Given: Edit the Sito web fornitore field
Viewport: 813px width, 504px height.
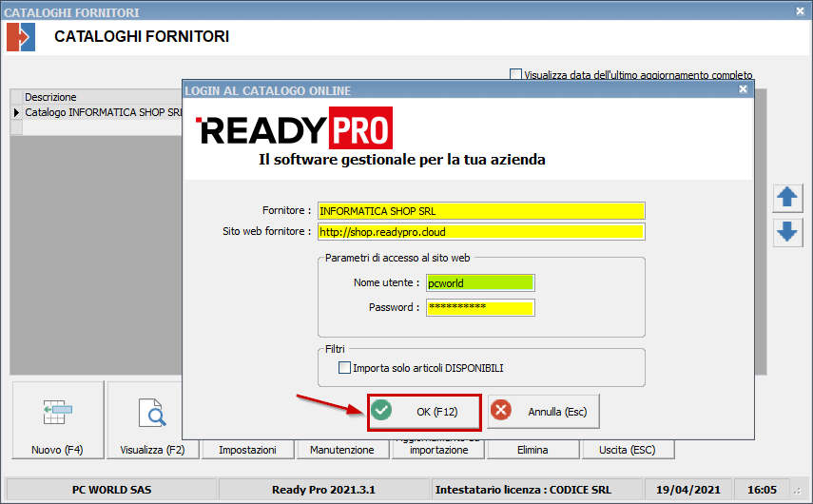Looking at the screenshot, I should (x=481, y=232).
